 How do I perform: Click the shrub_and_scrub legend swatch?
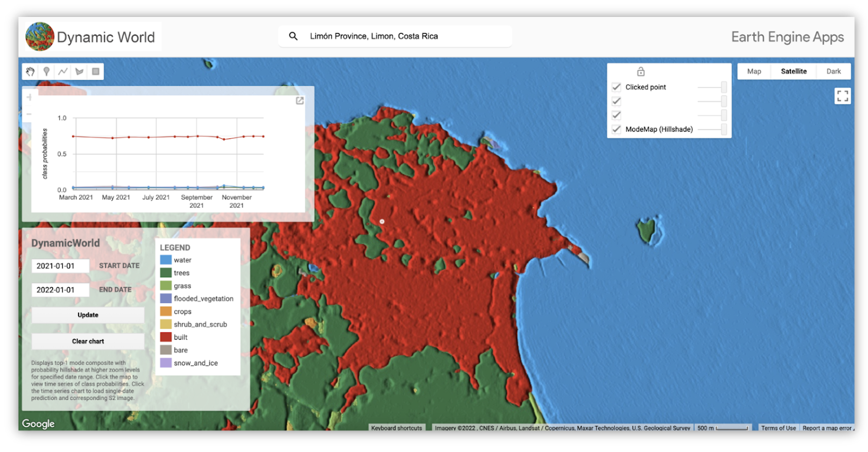[x=166, y=324]
